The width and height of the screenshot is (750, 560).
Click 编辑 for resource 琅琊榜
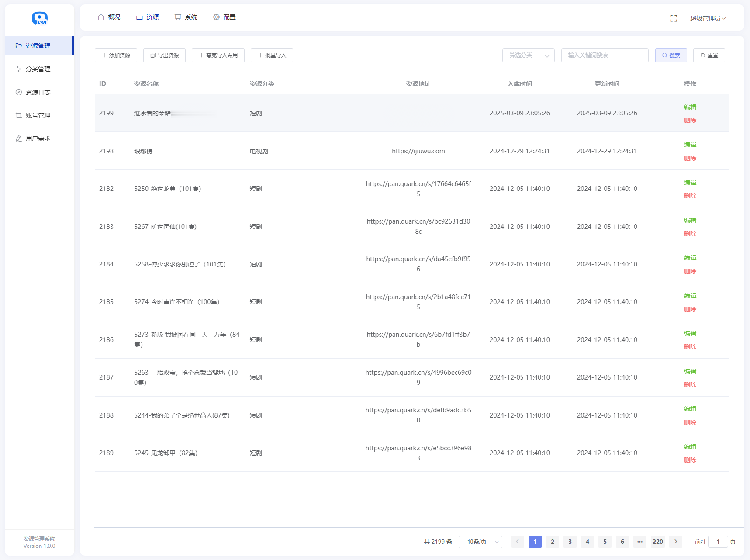(690, 145)
